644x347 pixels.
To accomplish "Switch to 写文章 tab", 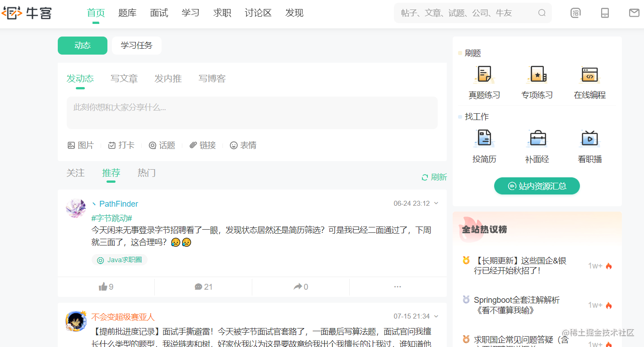I will click(x=124, y=79).
